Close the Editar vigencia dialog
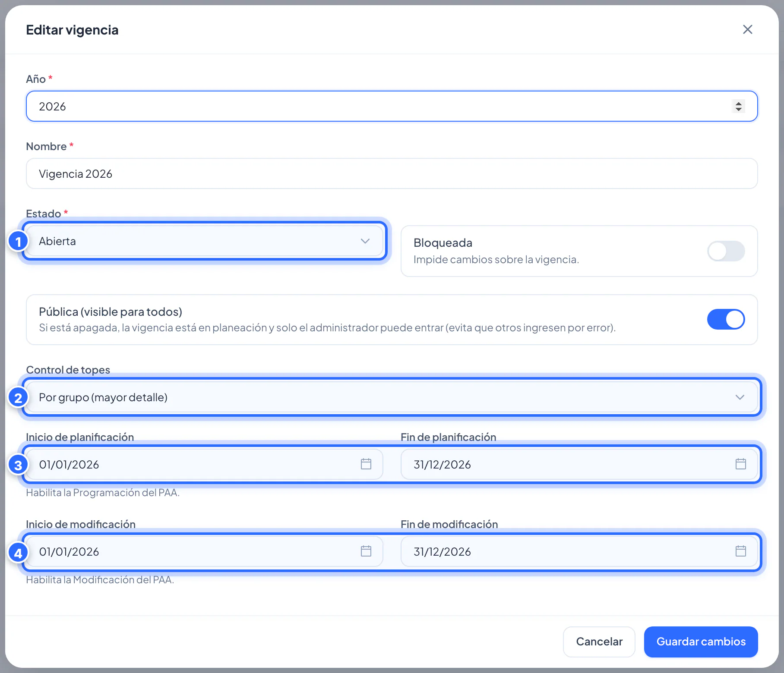This screenshot has height=673, width=784. pyautogui.click(x=747, y=29)
